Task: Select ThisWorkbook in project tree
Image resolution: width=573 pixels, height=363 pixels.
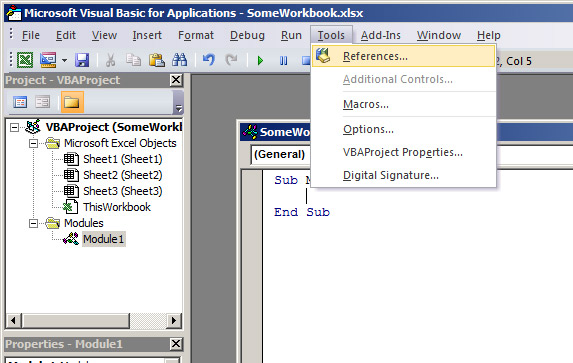Action: [117, 207]
